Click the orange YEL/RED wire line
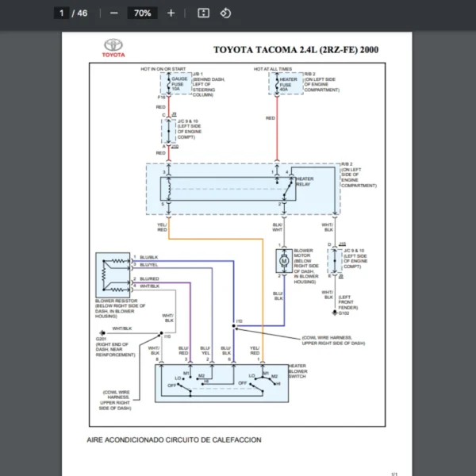This screenshot has height=476, width=476. [262, 301]
